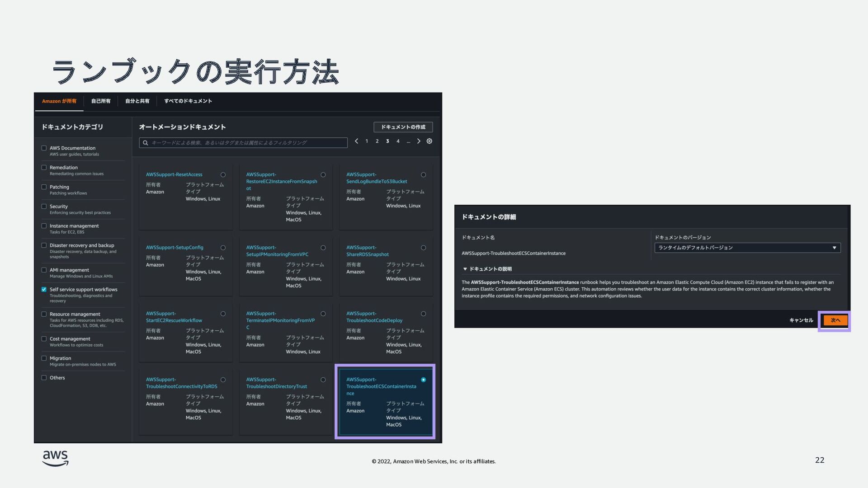
Task: Select AWSSupport-TroubleshootConnectivityToRDS radio button
Action: tap(223, 380)
